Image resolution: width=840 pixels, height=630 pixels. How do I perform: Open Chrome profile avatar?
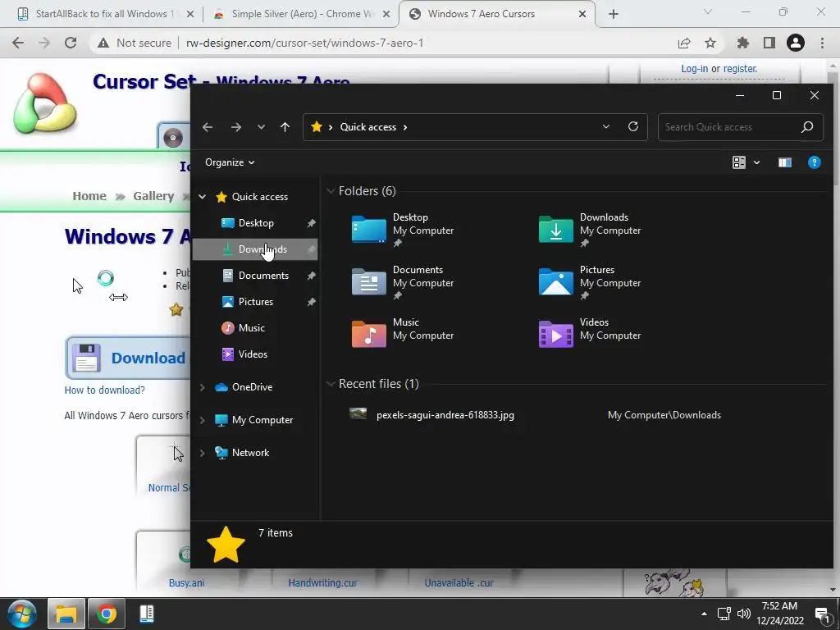click(796, 43)
